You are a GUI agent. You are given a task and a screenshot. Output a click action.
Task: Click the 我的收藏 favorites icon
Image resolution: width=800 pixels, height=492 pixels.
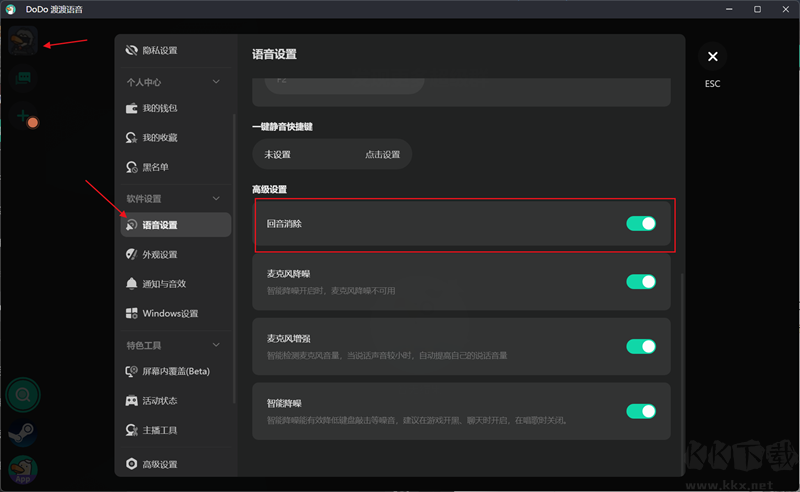[132, 138]
